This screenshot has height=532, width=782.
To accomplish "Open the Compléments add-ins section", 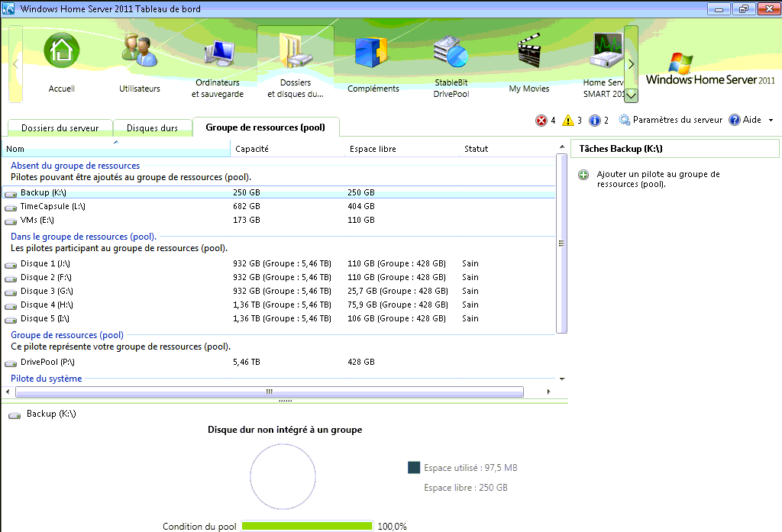I will tap(373, 52).
